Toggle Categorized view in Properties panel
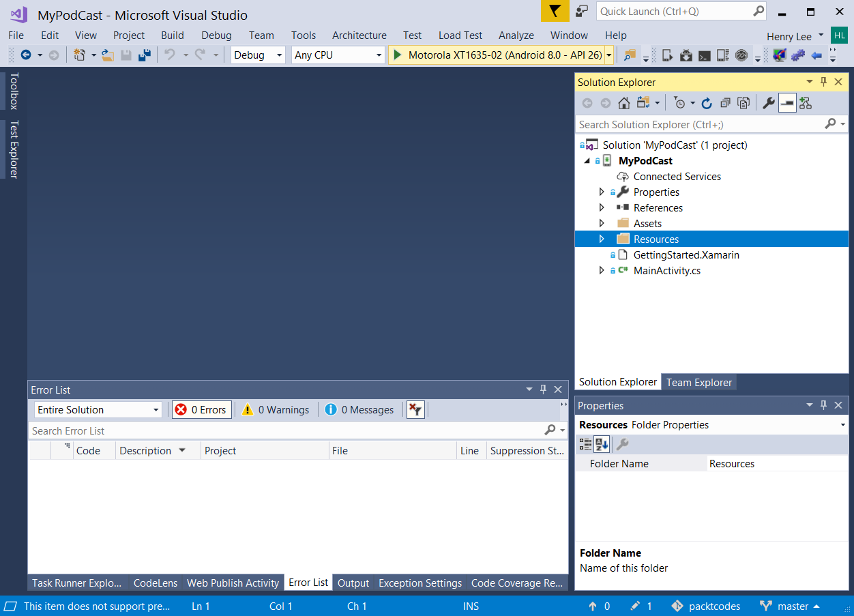Screen dimensions: 854x616 (x=585, y=445)
